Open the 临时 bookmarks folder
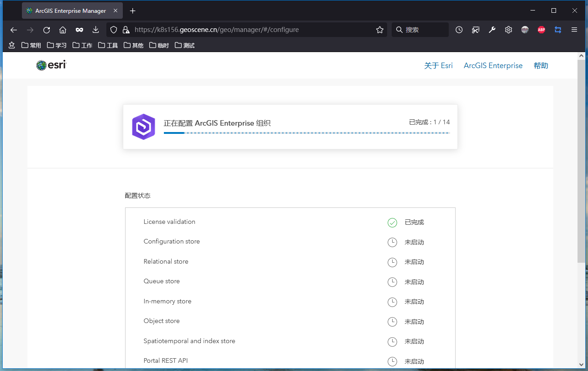 pos(159,45)
